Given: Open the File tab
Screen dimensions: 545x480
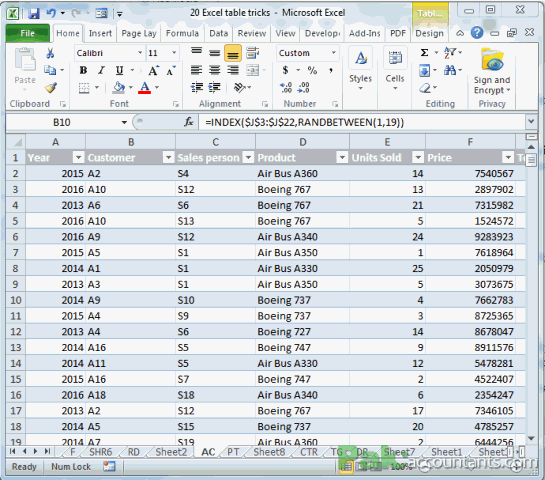Looking at the screenshot, I should 27,33.
